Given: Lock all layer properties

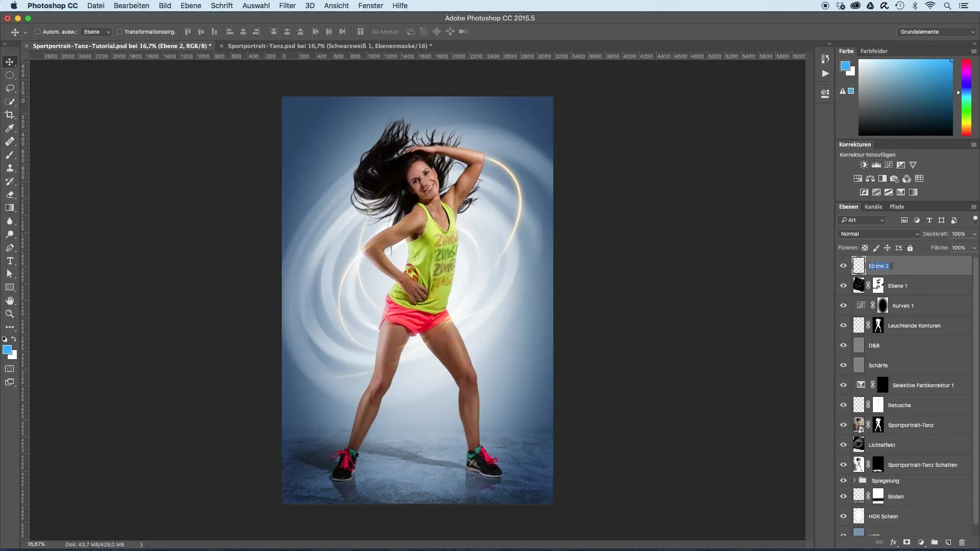Looking at the screenshot, I should tap(910, 248).
